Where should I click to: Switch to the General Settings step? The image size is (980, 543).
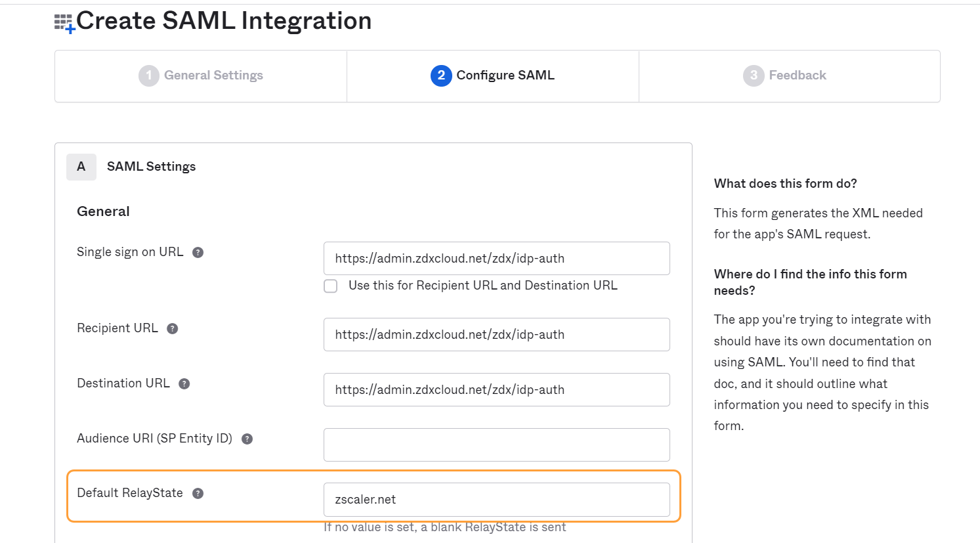tap(201, 76)
